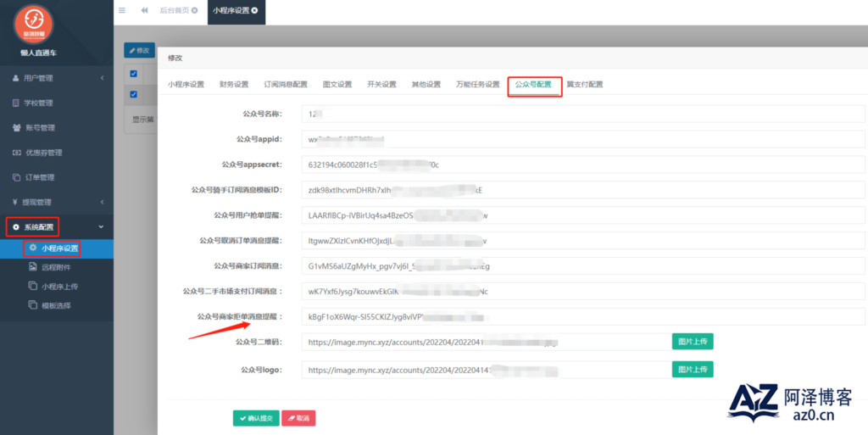Close the 小程序设置 top tab via its x icon

click(254, 10)
